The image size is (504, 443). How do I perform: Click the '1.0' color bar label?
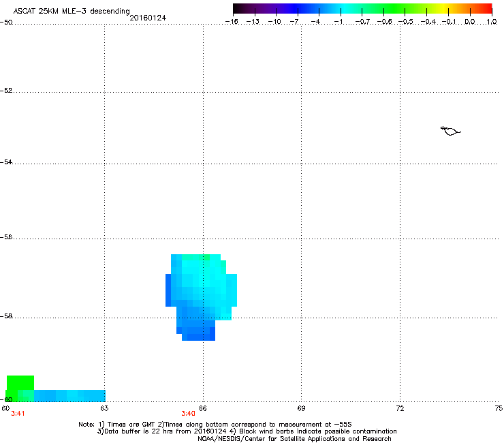[492, 22]
